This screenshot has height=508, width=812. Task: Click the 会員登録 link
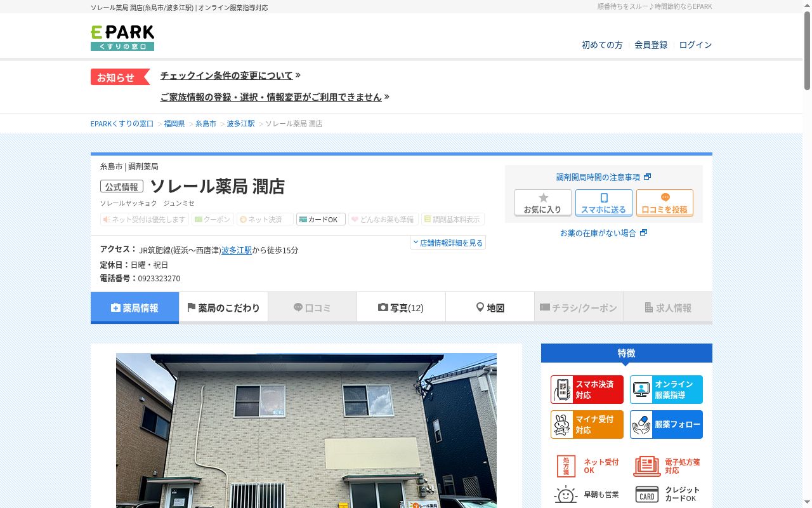tap(651, 45)
